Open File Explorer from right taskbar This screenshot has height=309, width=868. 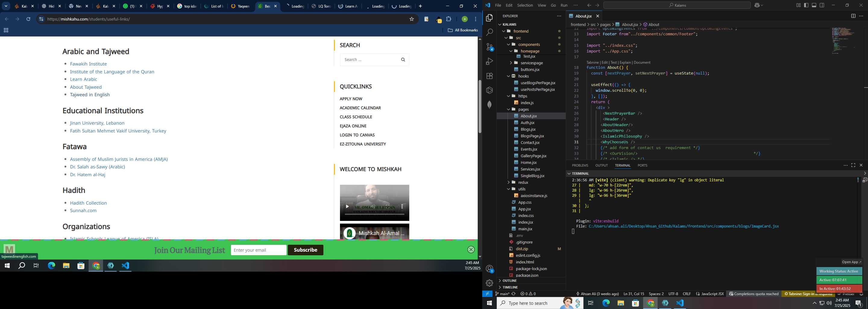pos(621,303)
